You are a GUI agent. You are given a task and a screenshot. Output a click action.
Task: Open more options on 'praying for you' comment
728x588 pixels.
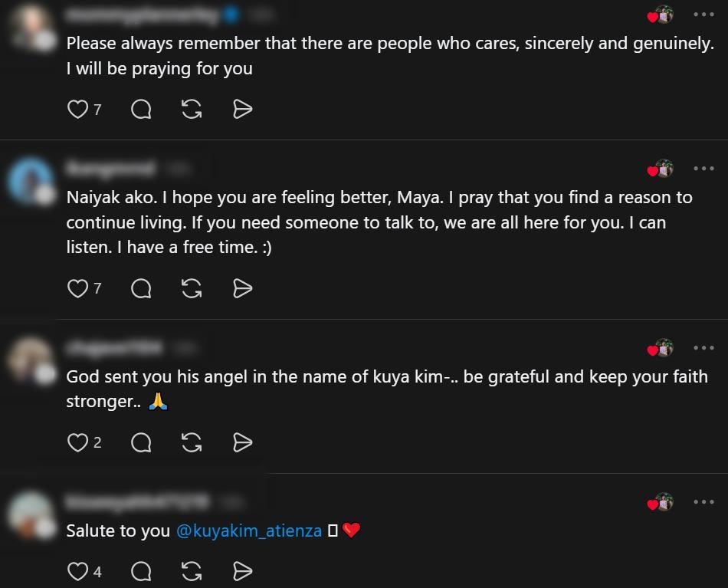coord(703,15)
